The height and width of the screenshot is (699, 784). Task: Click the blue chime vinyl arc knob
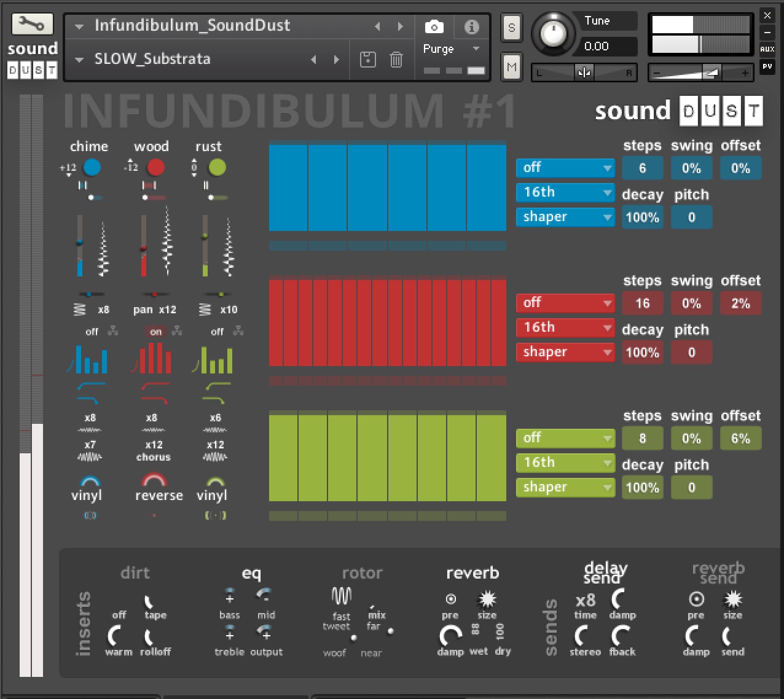90,481
